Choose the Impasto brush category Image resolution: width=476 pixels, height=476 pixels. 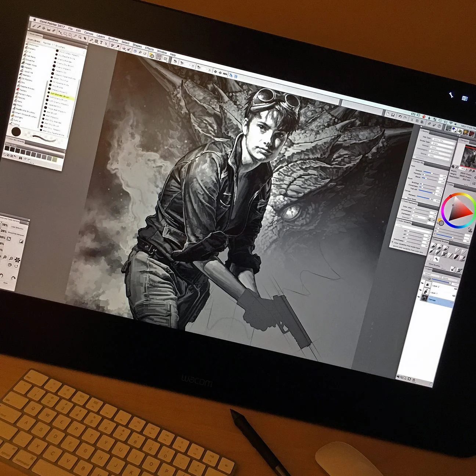pyautogui.click(x=26, y=68)
